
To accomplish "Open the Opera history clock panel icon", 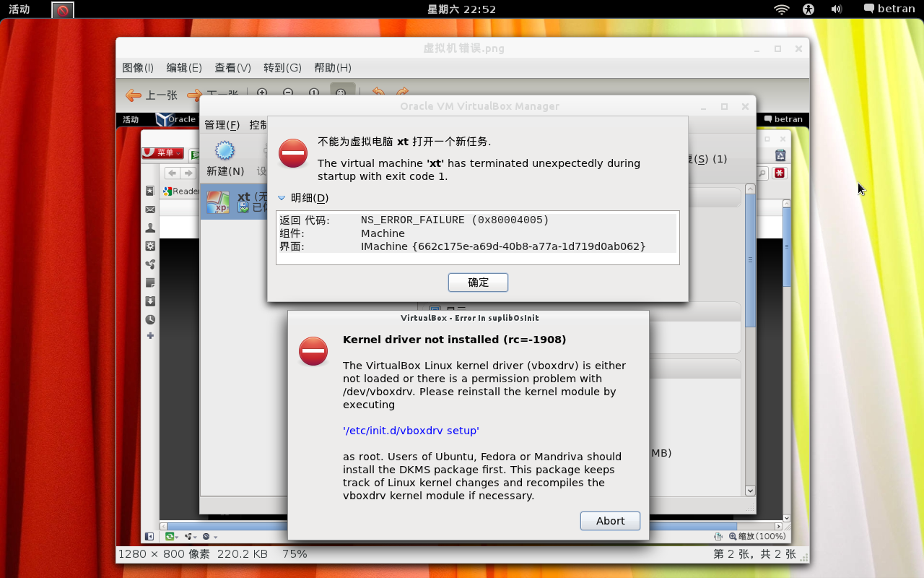I will pyautogui.click(x=150, y=319).
